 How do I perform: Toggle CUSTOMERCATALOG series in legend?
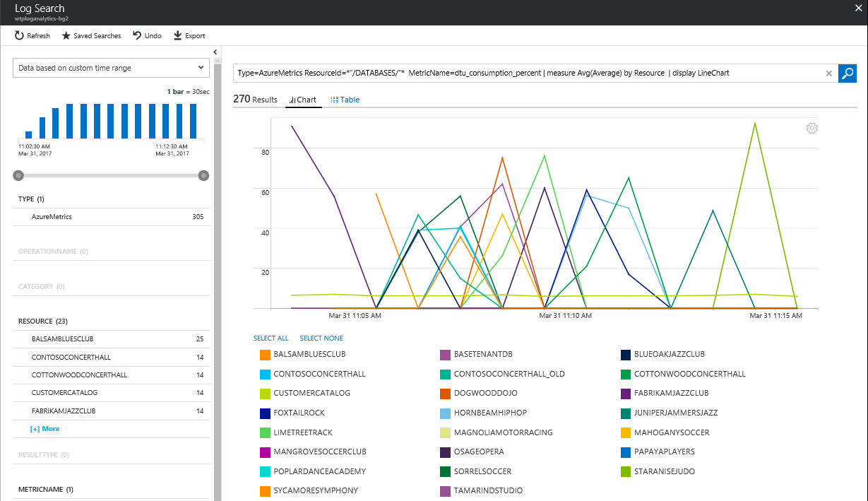tap(305, 393)
